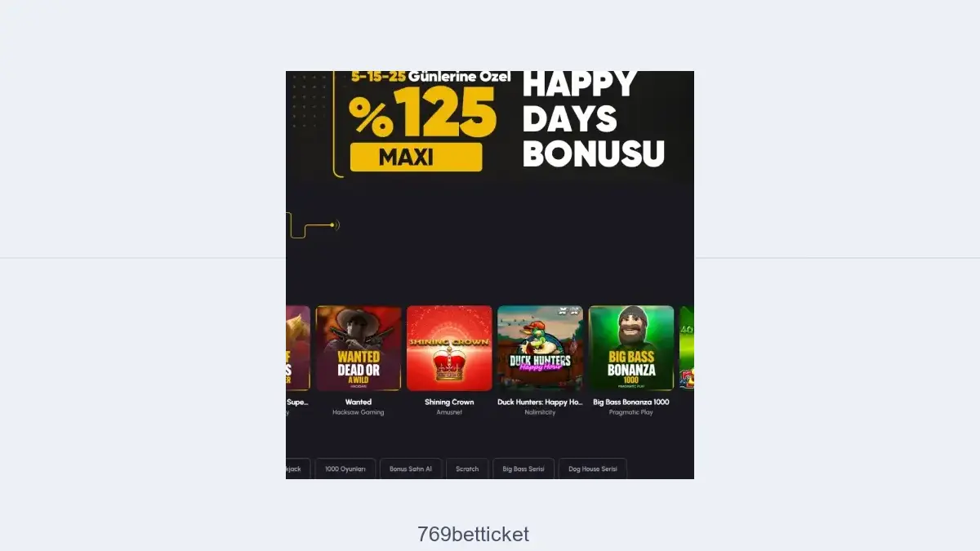Open the Duck Hunters Happy Hour thumbnail
This screenshot has width=980, height=551.
540,349
